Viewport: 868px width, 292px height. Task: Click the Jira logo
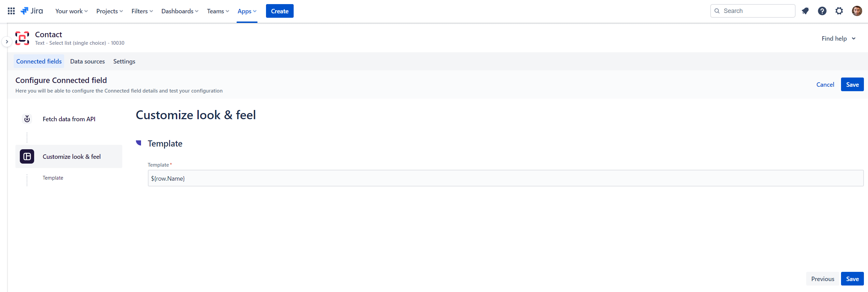tap(32, 11)
